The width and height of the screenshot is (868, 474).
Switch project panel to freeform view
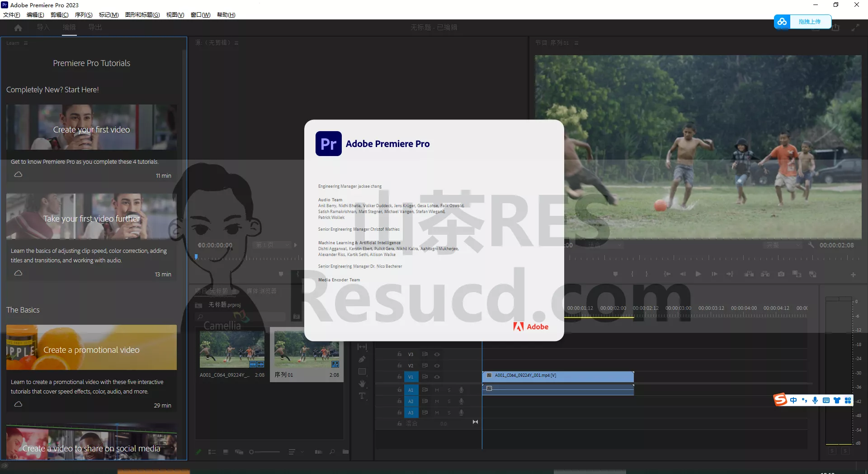point(239,452)
